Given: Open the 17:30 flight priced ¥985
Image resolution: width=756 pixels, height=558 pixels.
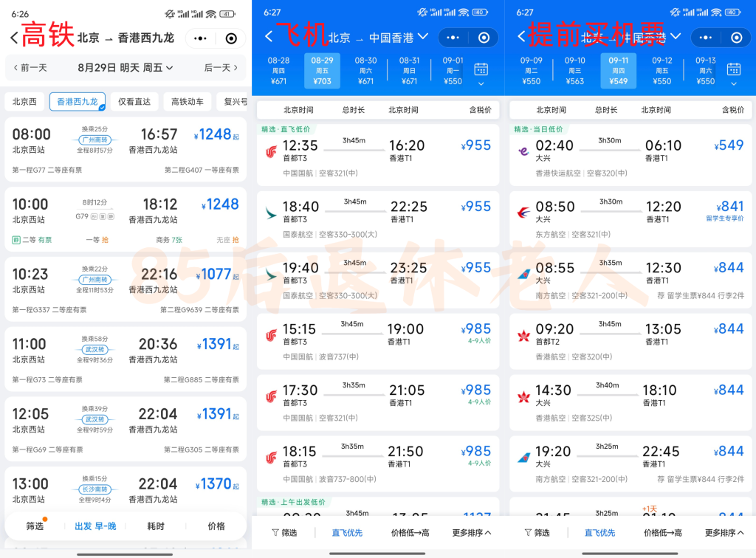Looking at the screenshot, I should pyautogui.click(x=378, y=402).
